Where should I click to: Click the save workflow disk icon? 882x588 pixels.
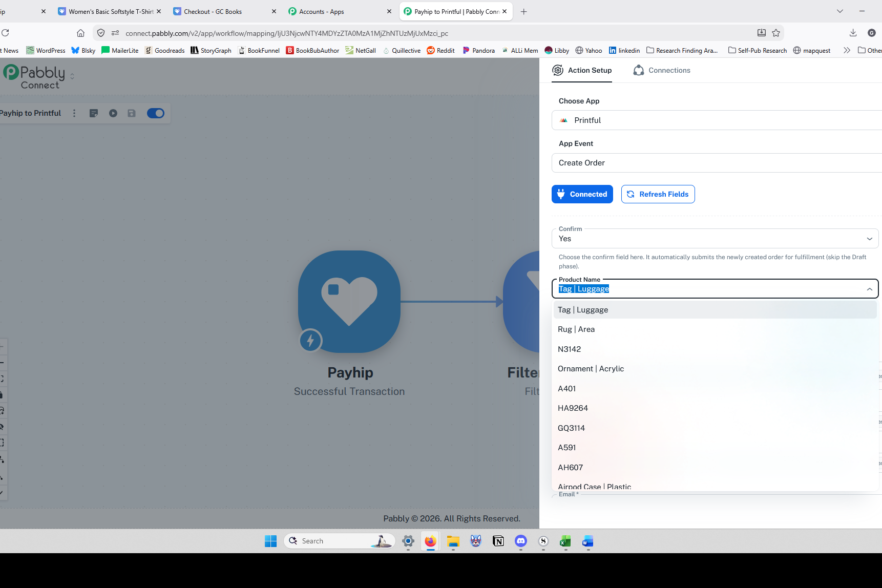click(x=132, y=113)
